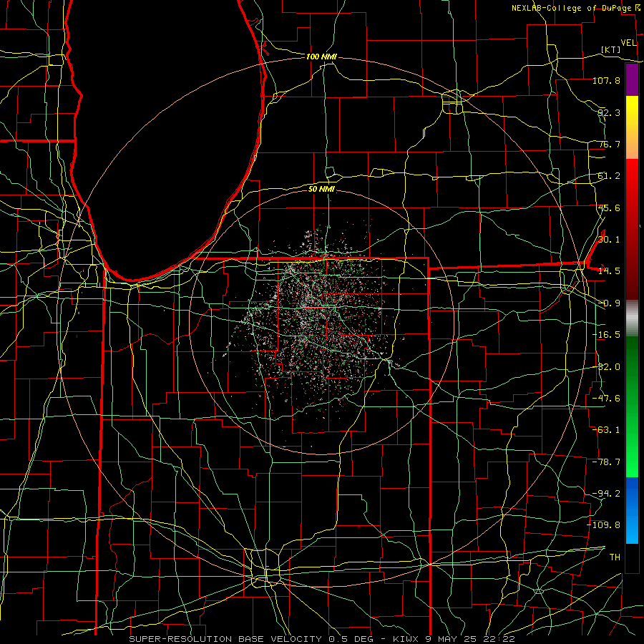The image size is (644, 644).
Task: Pick the purple segment of velocity color bar
Action: pyautogui.click(x=632, y=80)
